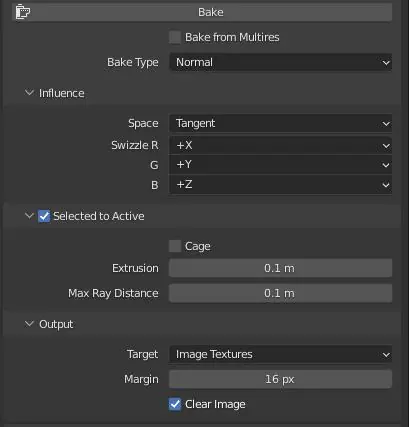Click the Bake Type label text

[x=133, y=62]
